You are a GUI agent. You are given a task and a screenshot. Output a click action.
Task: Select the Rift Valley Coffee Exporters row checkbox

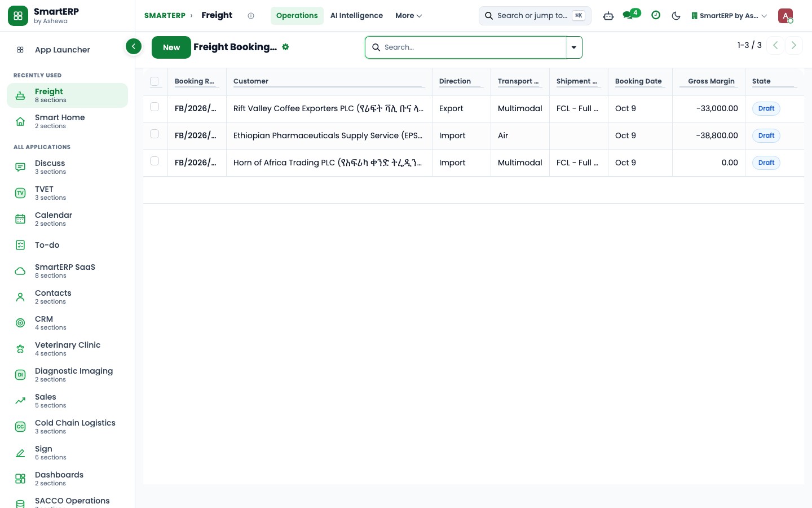[x=155, y=107]
